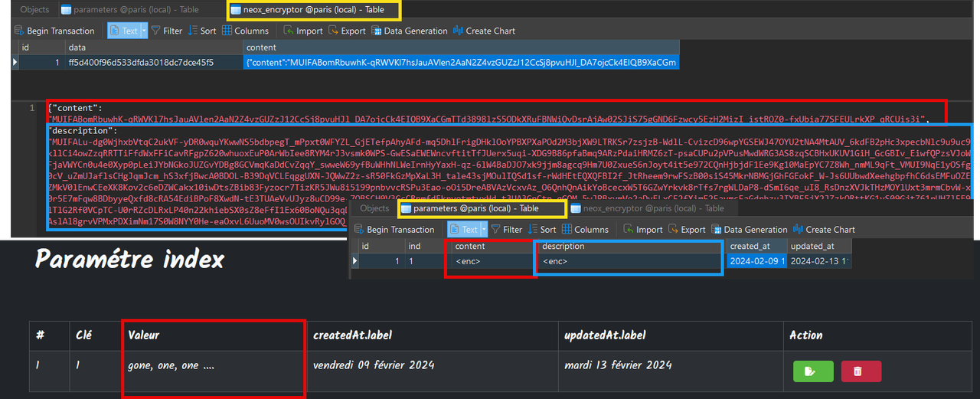
Task: Click Export in the neox_encryptor table toolbar
Action: tap(347, 31)
